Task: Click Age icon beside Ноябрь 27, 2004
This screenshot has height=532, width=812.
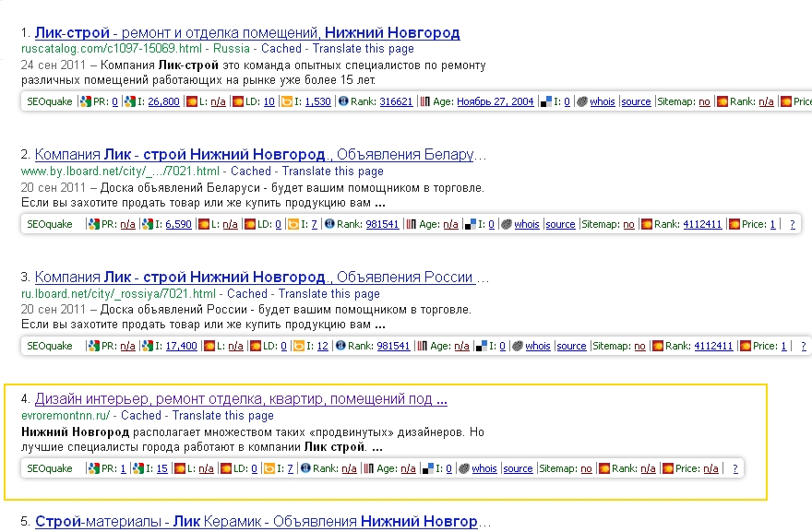Action: [x=425, y=101]
